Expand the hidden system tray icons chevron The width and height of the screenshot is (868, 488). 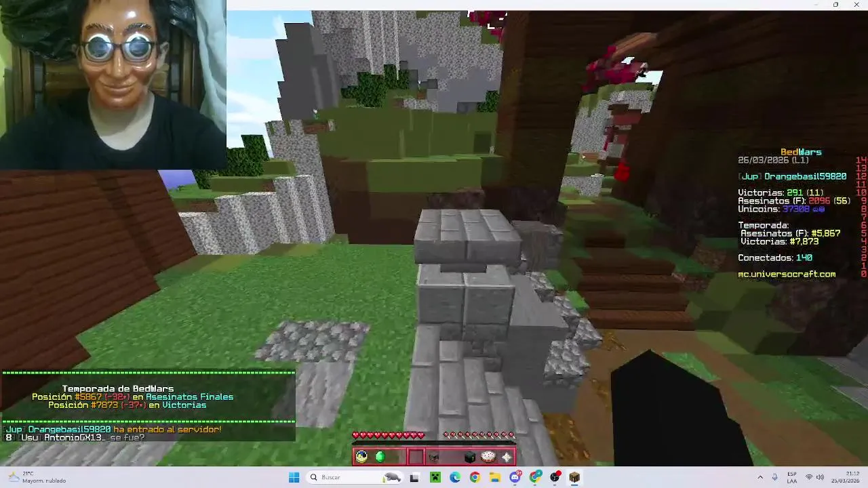(x=759, y=477)
